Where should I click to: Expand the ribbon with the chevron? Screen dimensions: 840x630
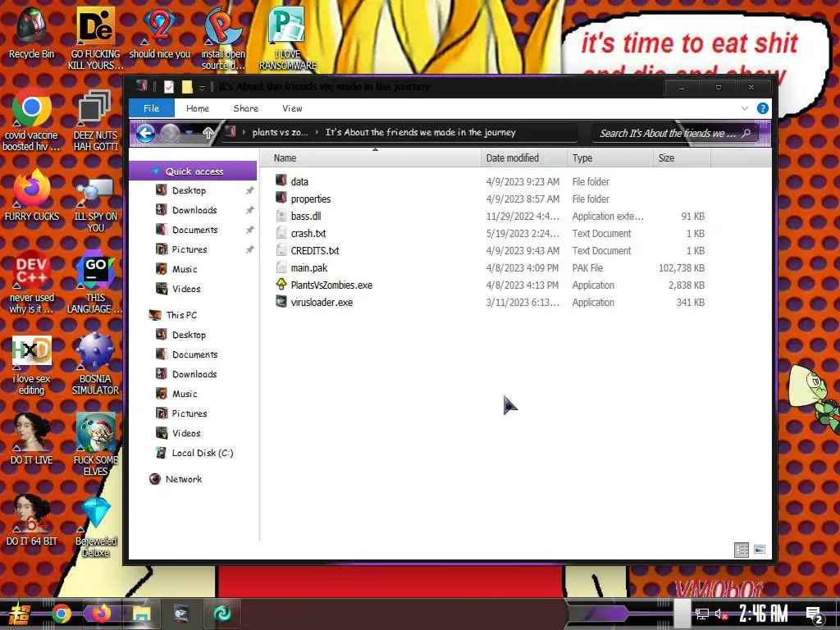point(745,108)
